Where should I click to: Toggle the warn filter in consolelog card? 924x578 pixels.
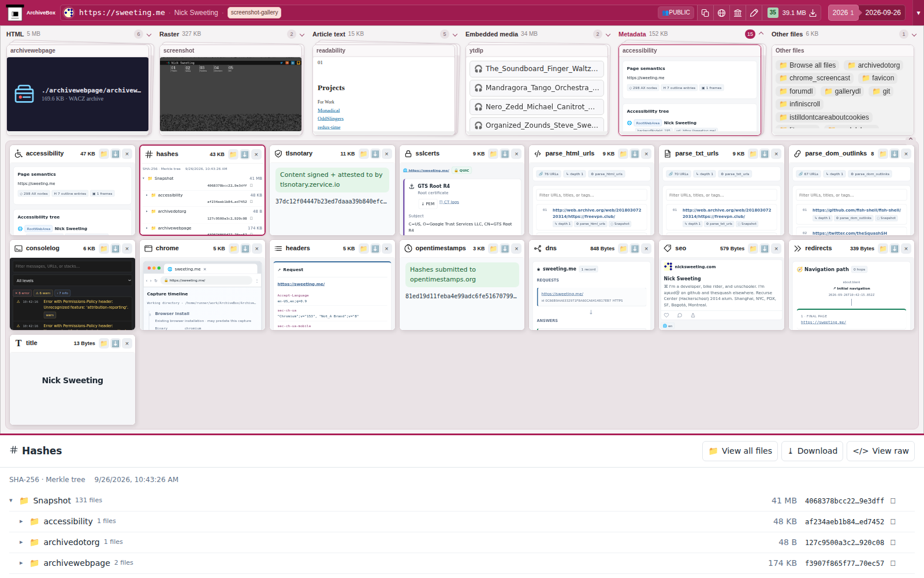tap(43, 293)
